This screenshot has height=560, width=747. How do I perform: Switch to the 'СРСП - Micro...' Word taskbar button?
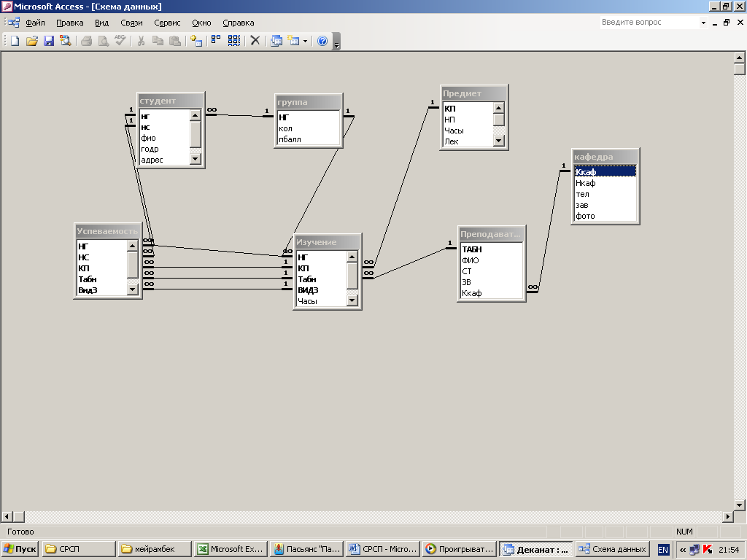tap(382, 549)
